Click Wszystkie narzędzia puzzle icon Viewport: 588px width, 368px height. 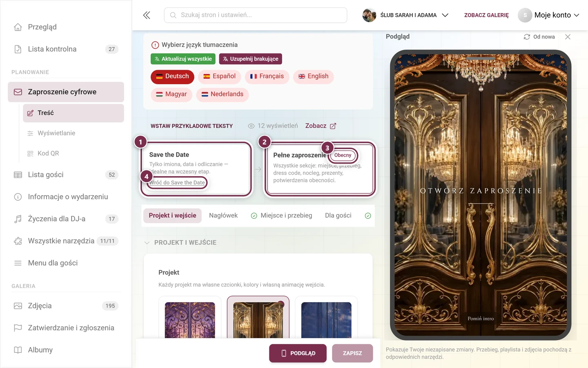(18, 241)
